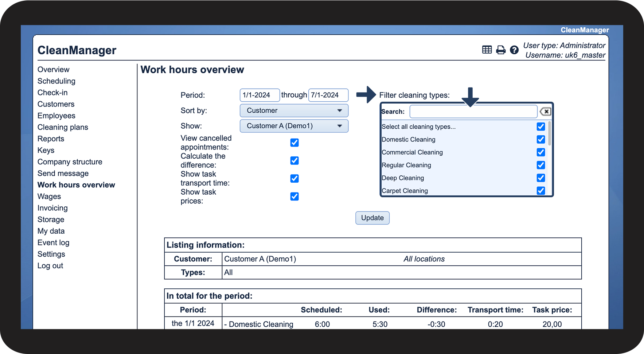Go to Overview in the sidebar
This screenshot has height=354, width=644.
(53, 69)
